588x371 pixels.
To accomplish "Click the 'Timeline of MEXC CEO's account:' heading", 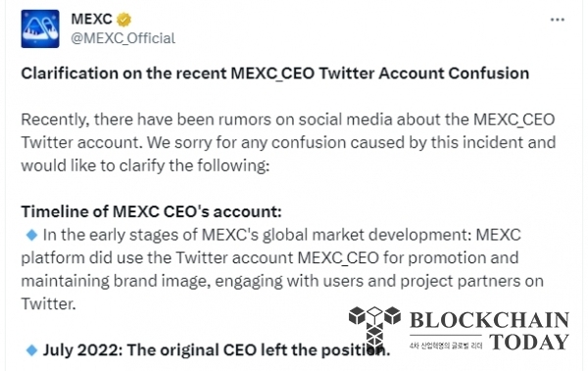I will (x=151, y=211).
